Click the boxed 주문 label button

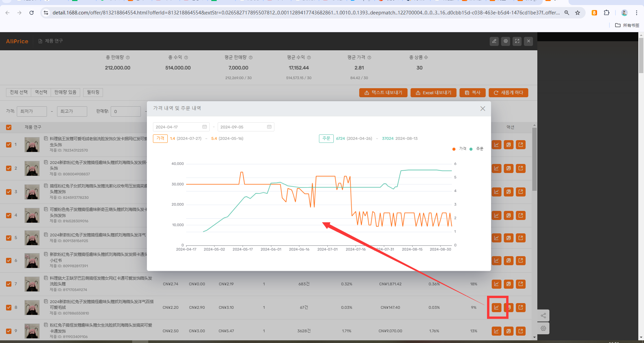coord(326,138)
